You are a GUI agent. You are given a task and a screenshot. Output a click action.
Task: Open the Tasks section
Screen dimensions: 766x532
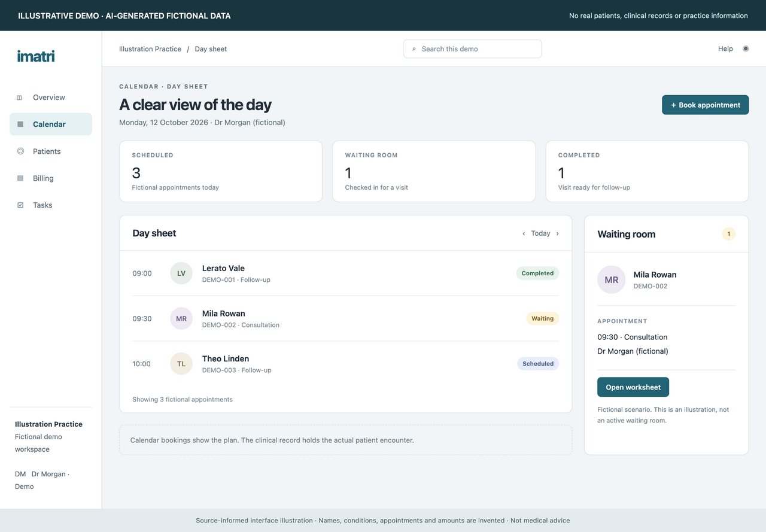pyautogui.click(x=51, y=205)
